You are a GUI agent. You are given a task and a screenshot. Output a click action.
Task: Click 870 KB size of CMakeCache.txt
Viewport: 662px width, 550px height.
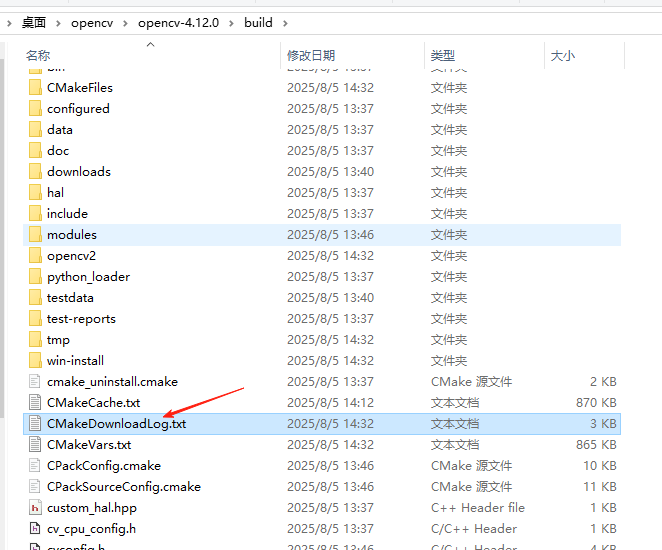[596, 403]
